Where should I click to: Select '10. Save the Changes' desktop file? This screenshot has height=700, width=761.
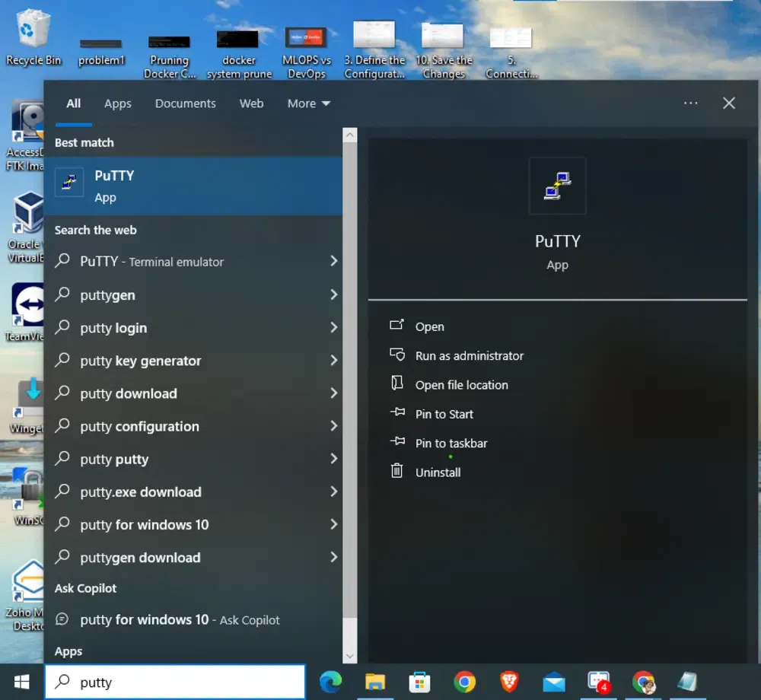(x=443, y=50)
